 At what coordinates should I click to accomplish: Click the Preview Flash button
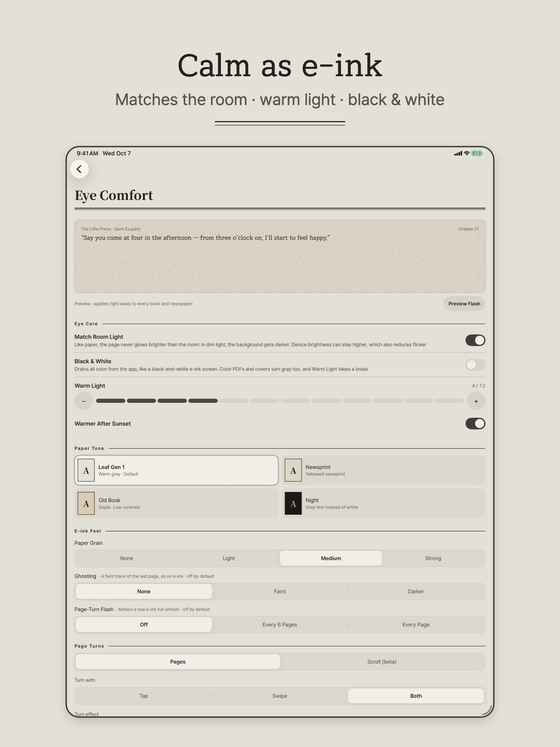pyautogui.click(x=464, y=304)
